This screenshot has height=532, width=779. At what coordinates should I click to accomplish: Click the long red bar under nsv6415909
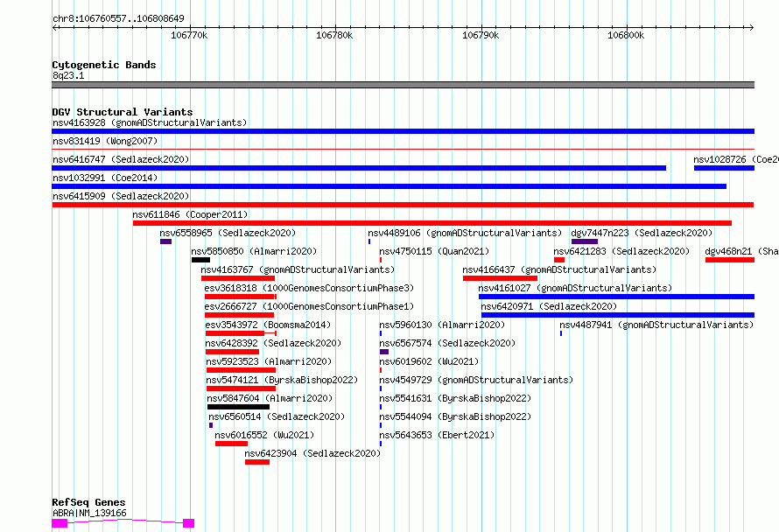click(x=403, y=205)
